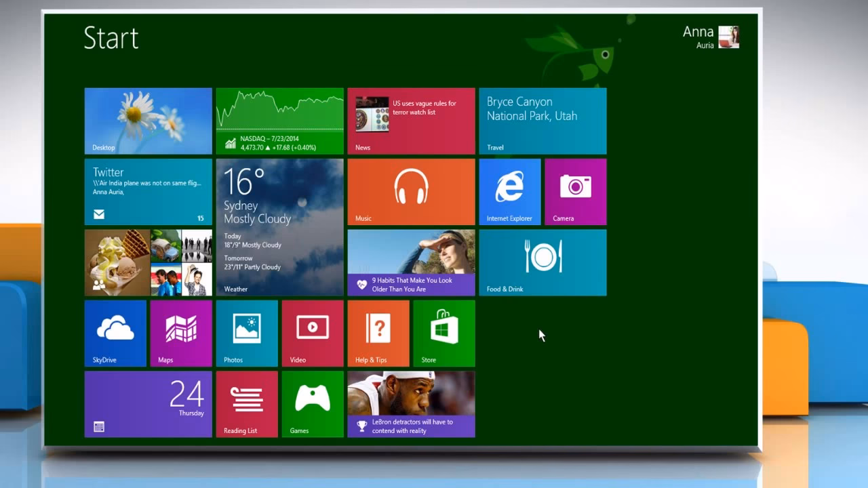Viewport: 868px width, 488px height.
Task: Open the Internet Explorer tile
Action: [509, 191]
